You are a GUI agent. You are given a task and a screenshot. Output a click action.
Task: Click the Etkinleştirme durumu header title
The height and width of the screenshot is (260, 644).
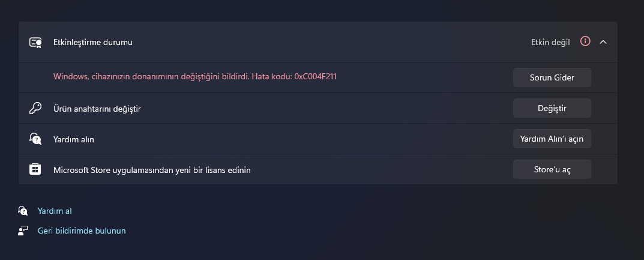92,43
